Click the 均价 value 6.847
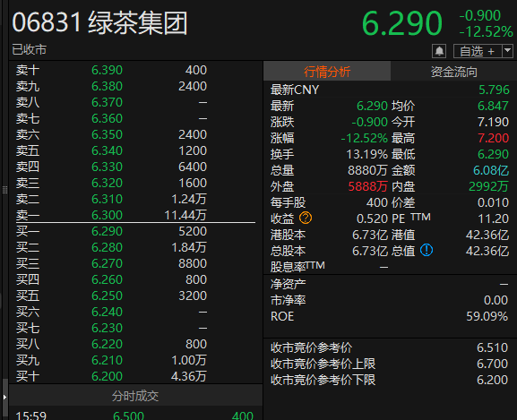The height and width of the screenshot is (420, 517). coord(494,106)
